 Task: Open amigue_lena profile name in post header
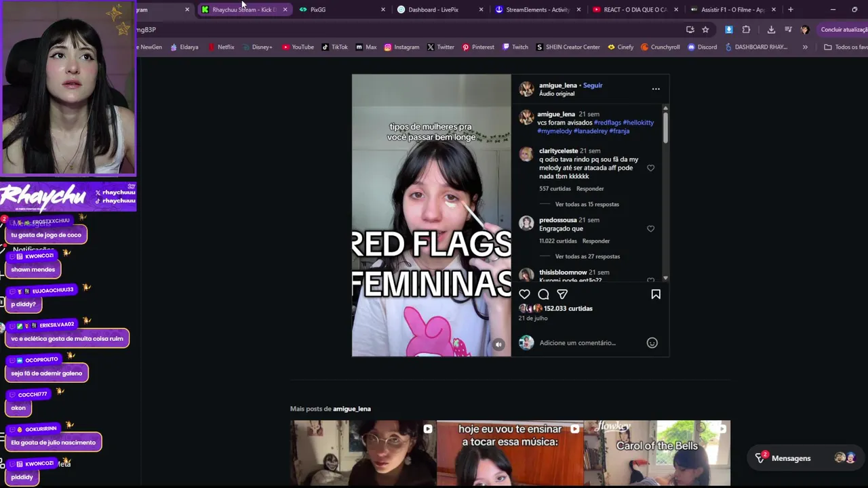(x=558, y=85)
